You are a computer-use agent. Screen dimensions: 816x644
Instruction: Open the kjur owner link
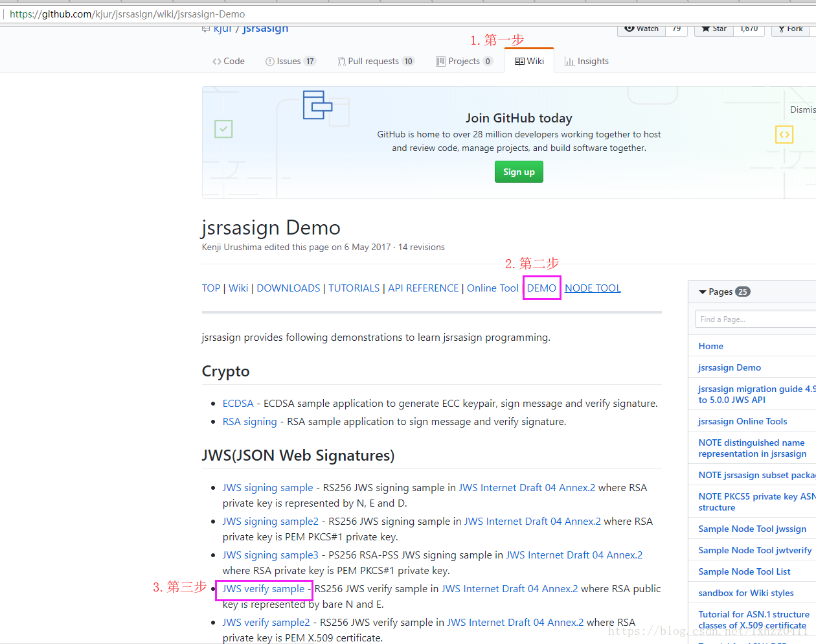(x=223, y=29)
